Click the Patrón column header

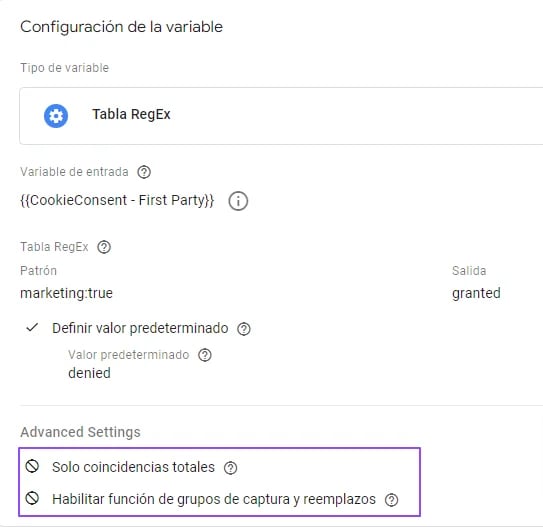pos(38,271)
